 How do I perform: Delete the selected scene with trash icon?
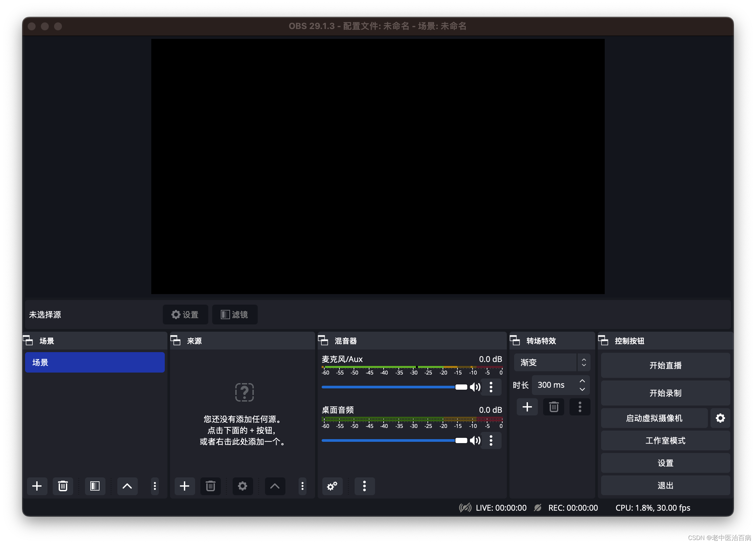pyautogui.click(x=63, y=486)
